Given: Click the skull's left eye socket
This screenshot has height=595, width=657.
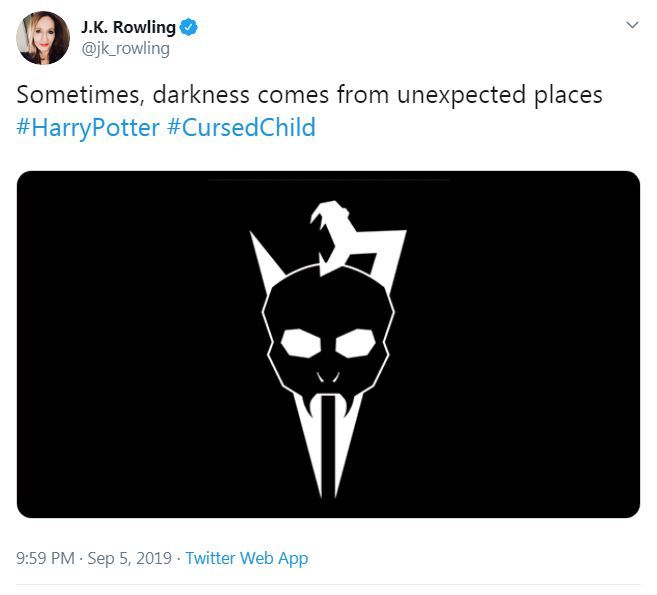Looking at the screenshot, I should point(299,345).
